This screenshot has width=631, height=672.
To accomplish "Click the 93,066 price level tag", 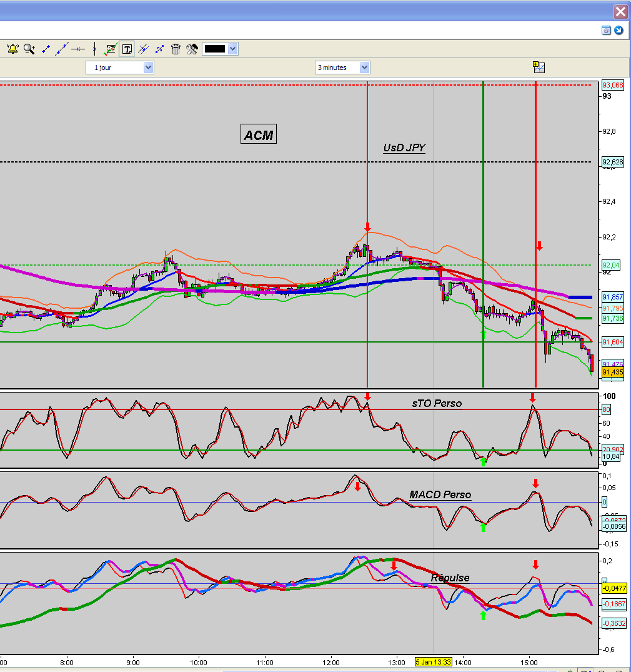I will click(x=613, y=85).
